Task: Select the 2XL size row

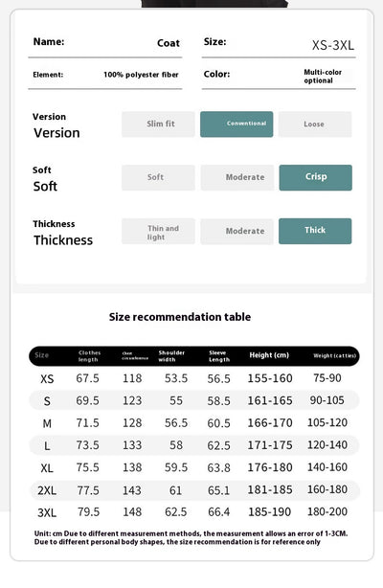Action: pyautogui.click(x=194, y=490)
